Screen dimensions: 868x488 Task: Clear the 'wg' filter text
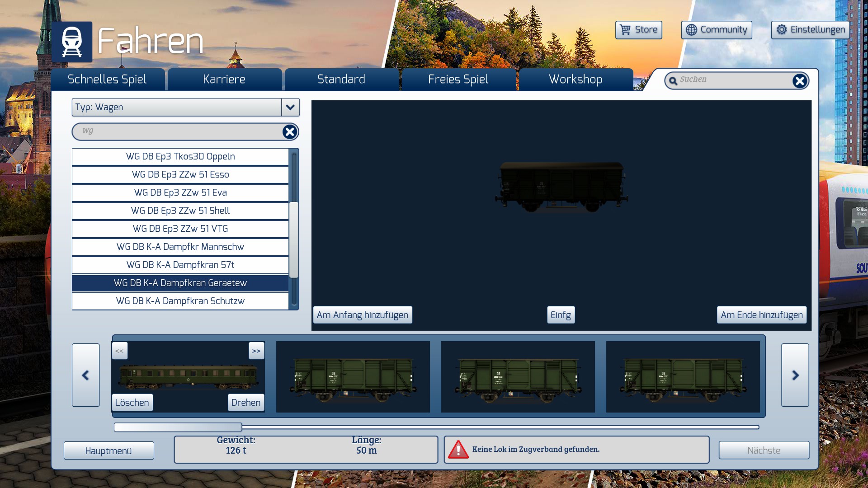(x=289, y=132)
